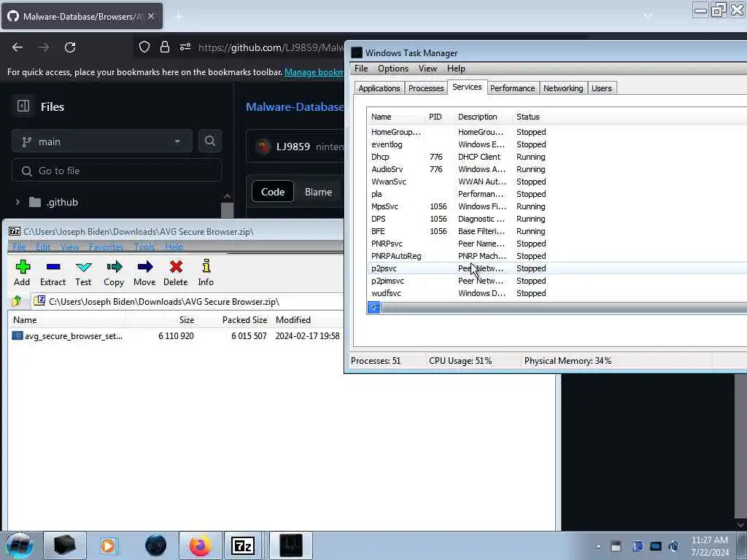
Task: Switch to 7-Zip from the taskbar
Action: click(x=242, y=545)
